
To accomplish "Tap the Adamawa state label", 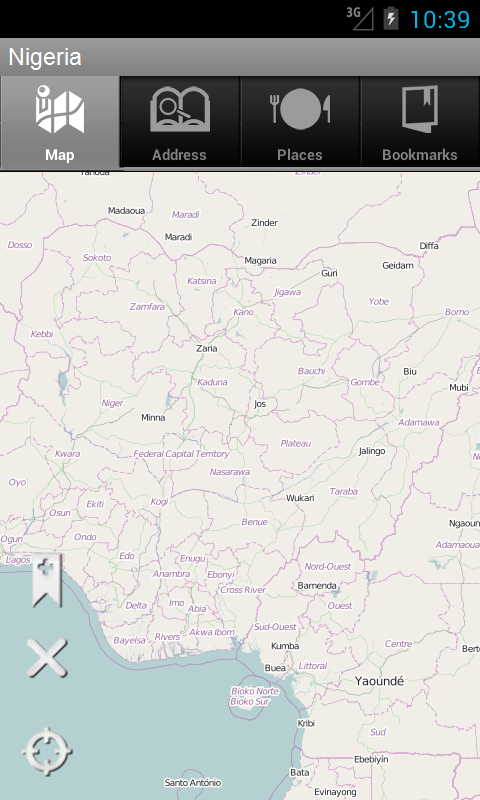I will [x=418, y=422].
